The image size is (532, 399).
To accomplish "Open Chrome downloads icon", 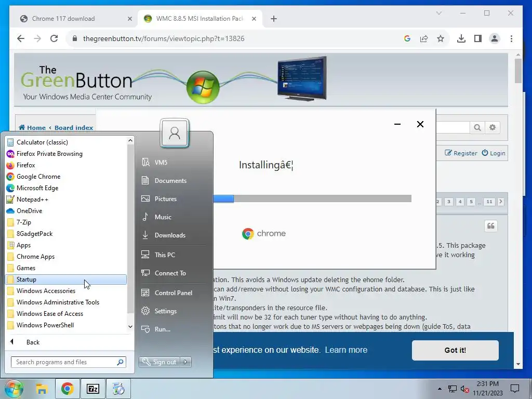I will point(461,38).
